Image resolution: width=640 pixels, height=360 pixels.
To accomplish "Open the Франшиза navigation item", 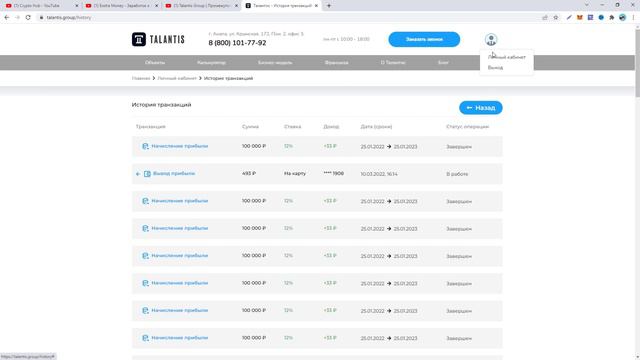I will tap(337, 62).
